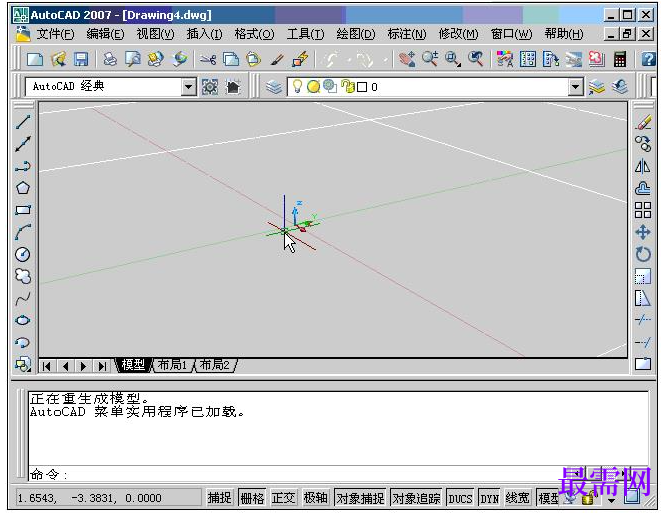This screenshot has height=513, width=670.
Task: Click the Extend tool
Action: tap(643, 342)
